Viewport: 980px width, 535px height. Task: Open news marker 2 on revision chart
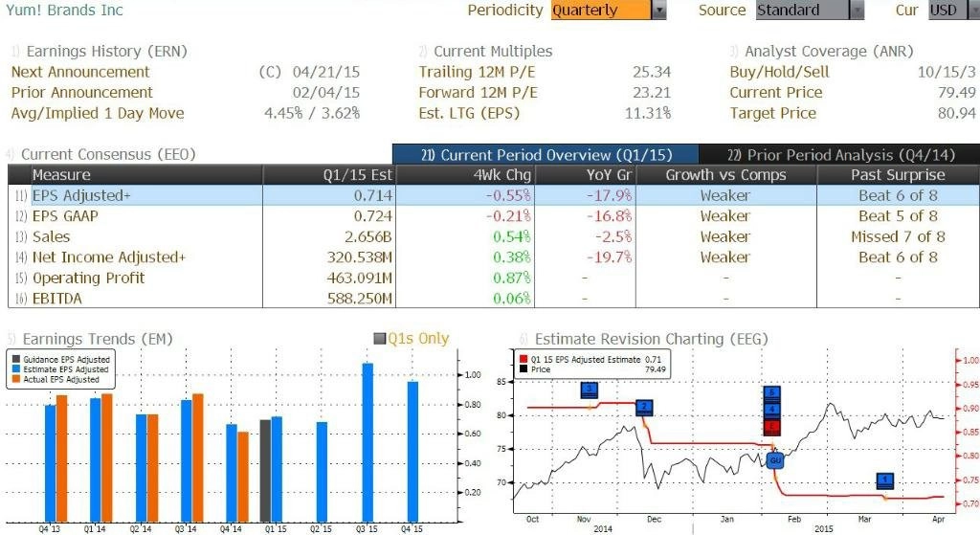[x=644, y=408]
